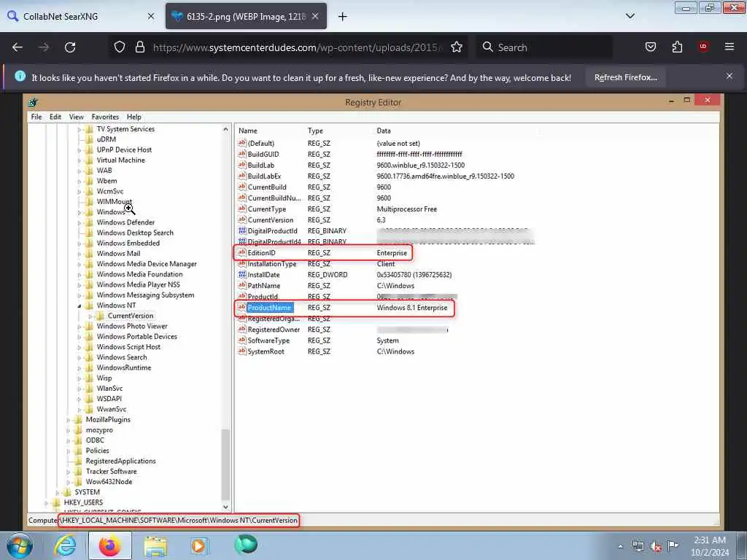Click the uBlock Origin toolbar icon
747x560 pixels.
click(x=703, y=47)
